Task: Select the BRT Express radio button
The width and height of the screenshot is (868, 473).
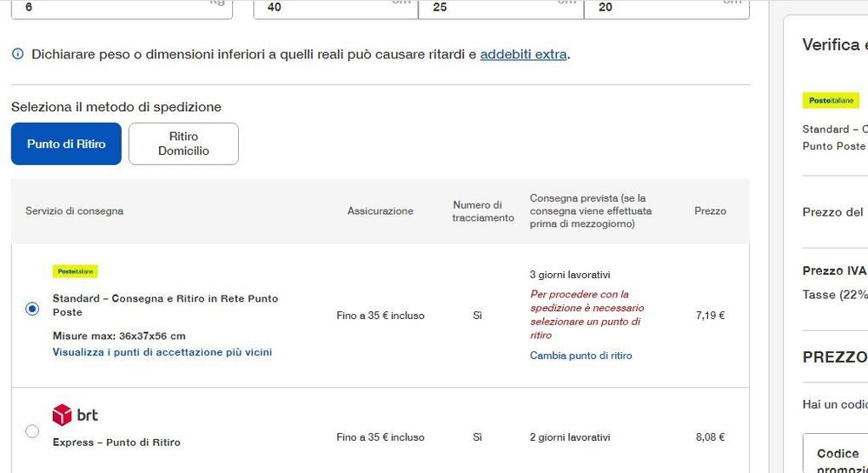Action: pyautogui.click(x=32, y=431)
